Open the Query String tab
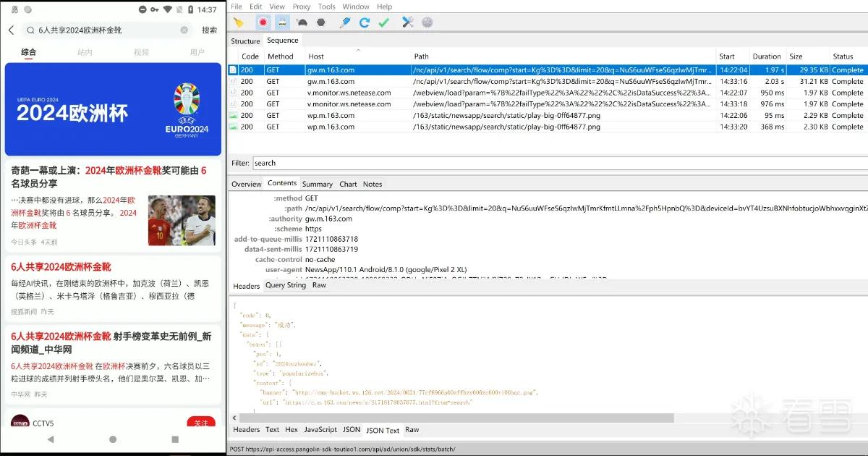Screen dimensions: 868x456 tap(286, 285)
